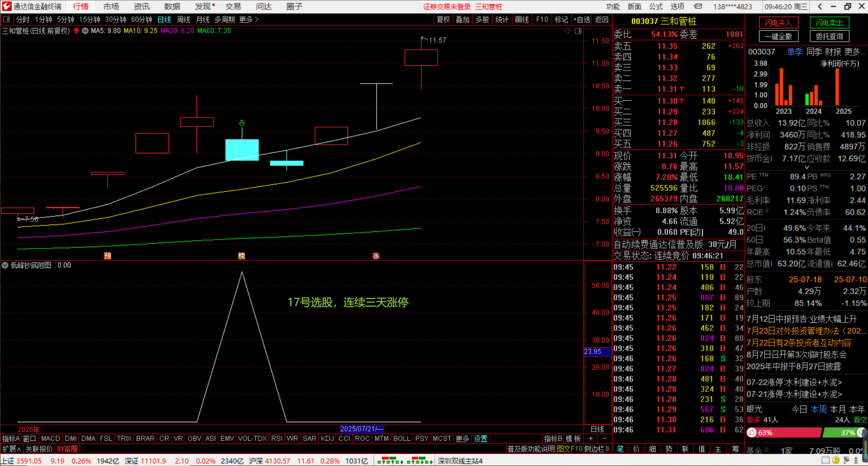This screenshot has width=868, height=466.
Task: Open the 市场 market menu
Action: click(x=111, y=6)
